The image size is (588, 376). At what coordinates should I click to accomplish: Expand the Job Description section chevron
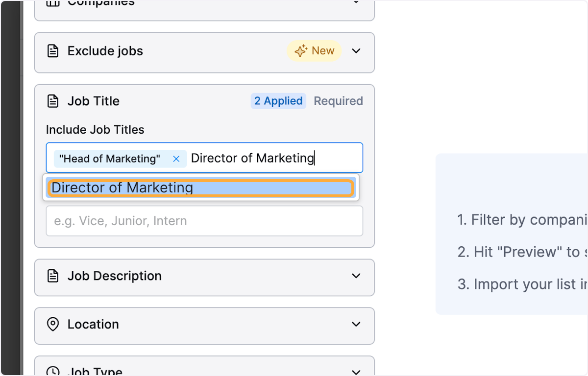coord(356,276)
